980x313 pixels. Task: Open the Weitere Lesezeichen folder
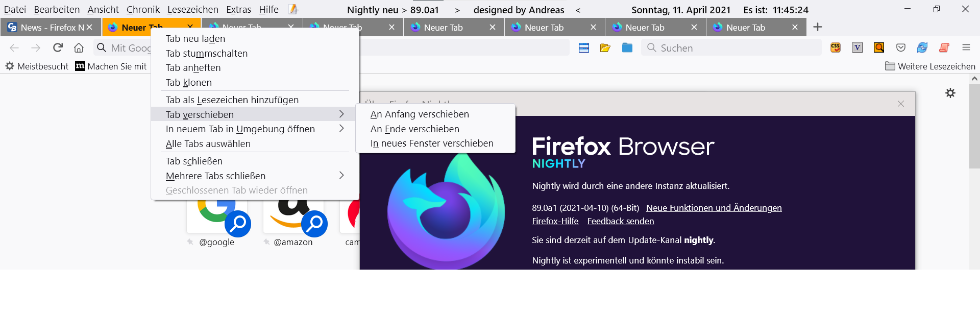(x=930, y=66)
